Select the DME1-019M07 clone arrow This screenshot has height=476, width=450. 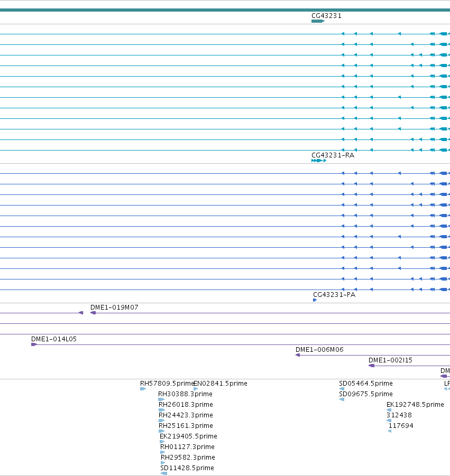[93, 313]
